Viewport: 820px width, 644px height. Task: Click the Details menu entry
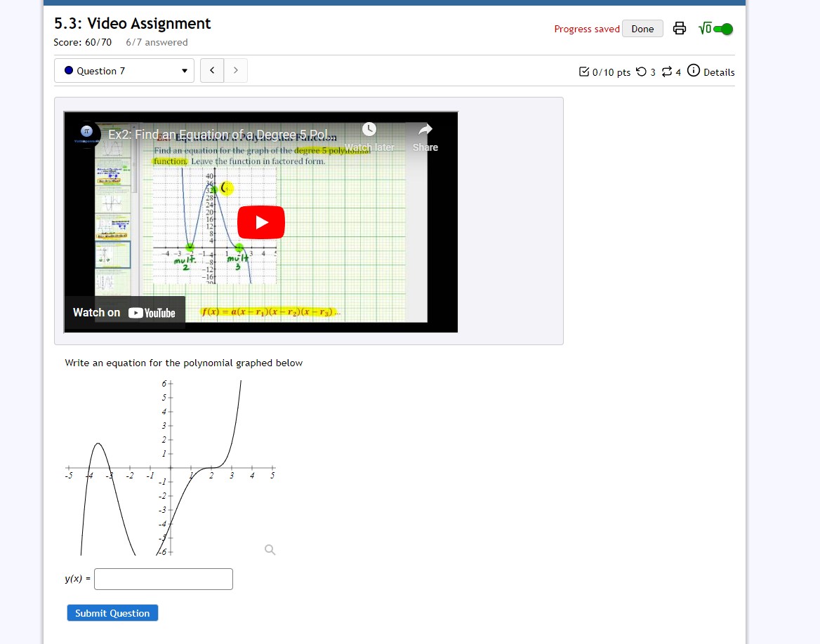click(x=719, y=72)
